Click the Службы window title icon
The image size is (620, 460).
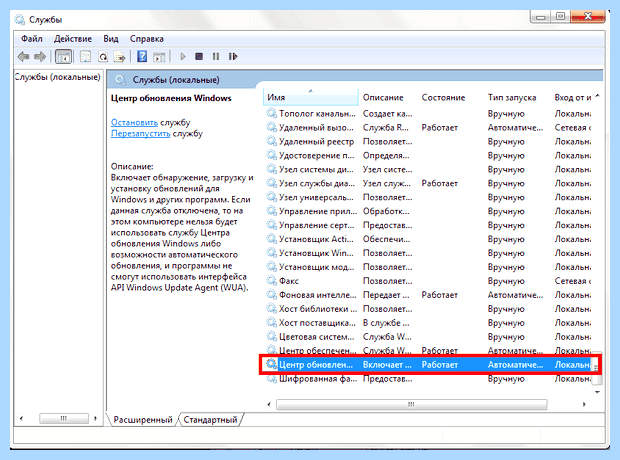coord(19,19)
